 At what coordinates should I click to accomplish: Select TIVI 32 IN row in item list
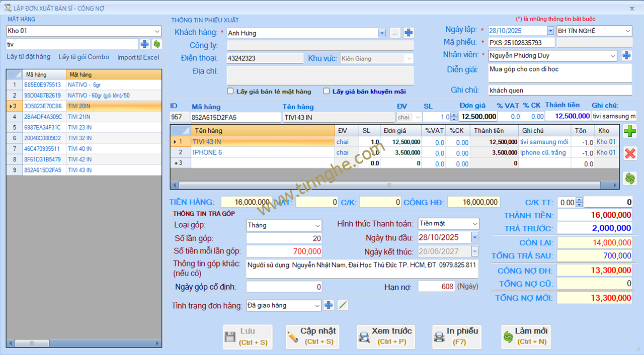(79, 138)
